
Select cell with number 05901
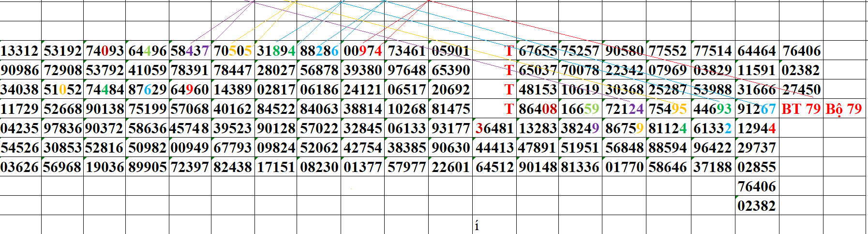pyautogui.click(x=450, y=51)
